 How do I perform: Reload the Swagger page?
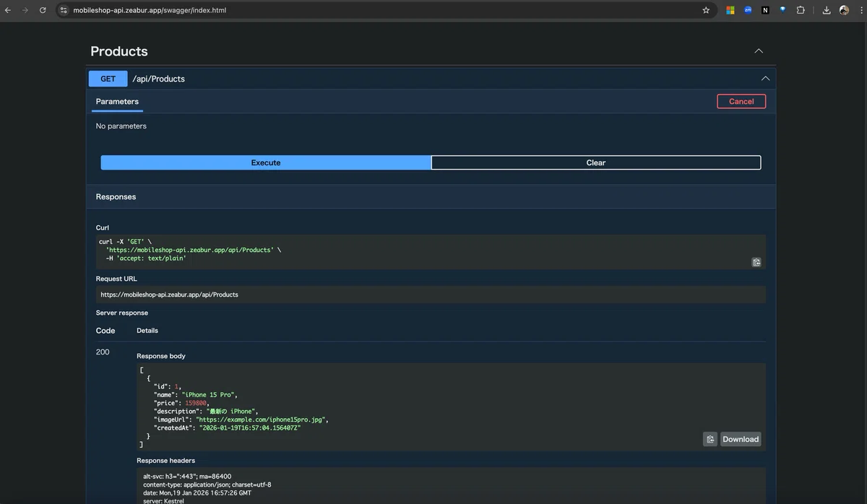[x=43, y=10]
